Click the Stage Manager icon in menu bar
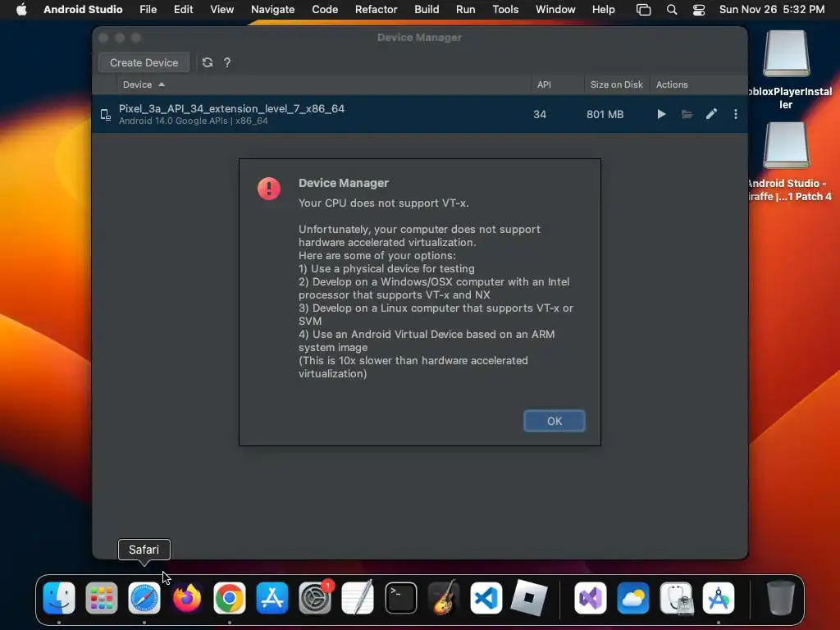840x630 pixels. [643, 10]
